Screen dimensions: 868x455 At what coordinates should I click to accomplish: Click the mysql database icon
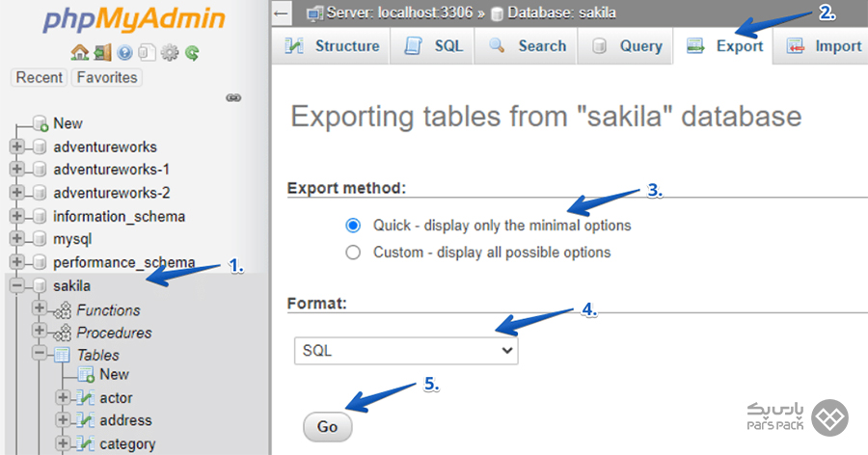coord(40,239)
